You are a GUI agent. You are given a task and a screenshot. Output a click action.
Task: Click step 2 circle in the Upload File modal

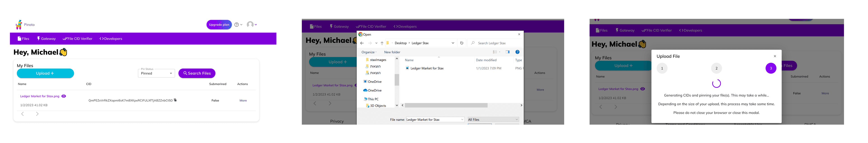click(x=716, y=68)
